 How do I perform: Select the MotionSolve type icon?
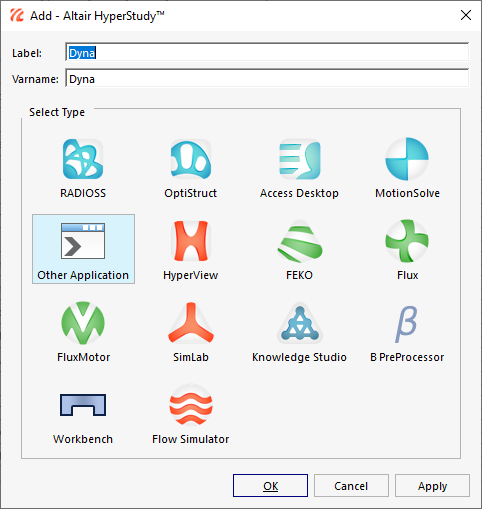pyautogui.click(x=407, y=159)
